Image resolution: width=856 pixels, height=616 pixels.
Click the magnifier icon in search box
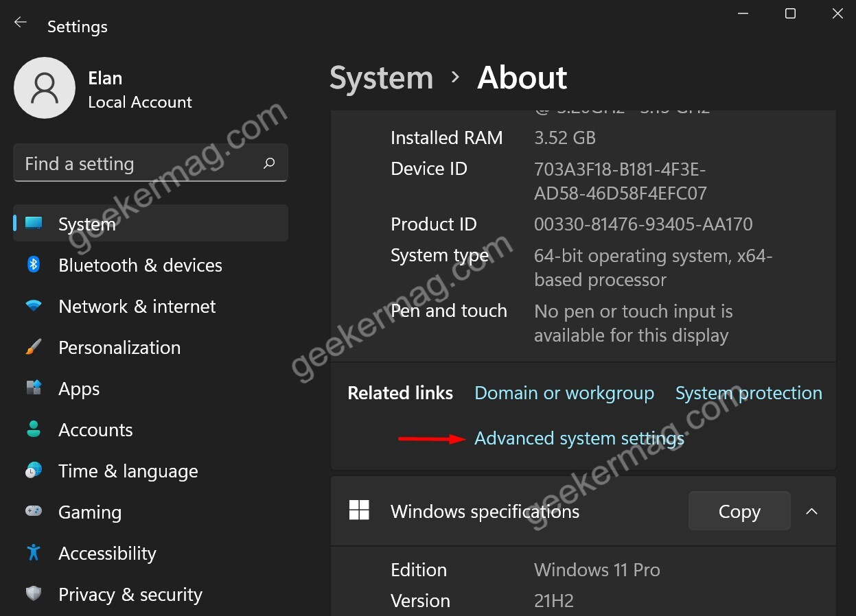(x=269, y=163)
